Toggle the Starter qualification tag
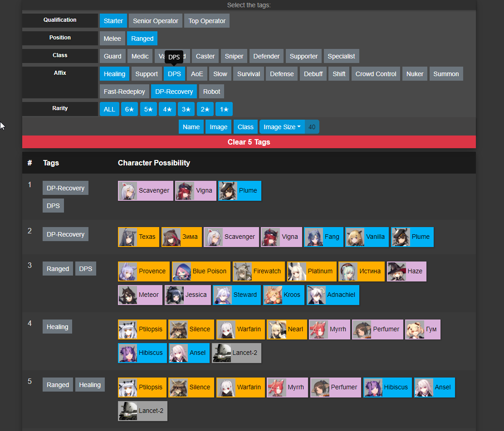The height and width of the screenshot is (431, 504). click(113, 21)
